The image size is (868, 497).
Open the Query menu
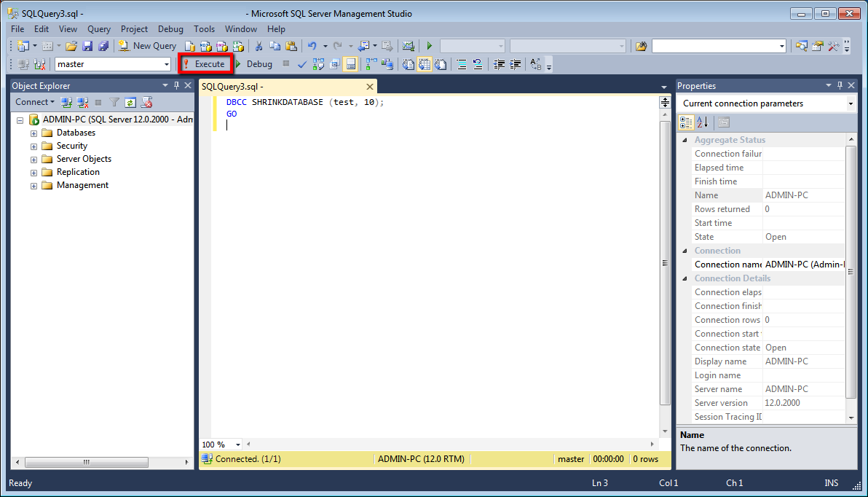coord(99,29)
